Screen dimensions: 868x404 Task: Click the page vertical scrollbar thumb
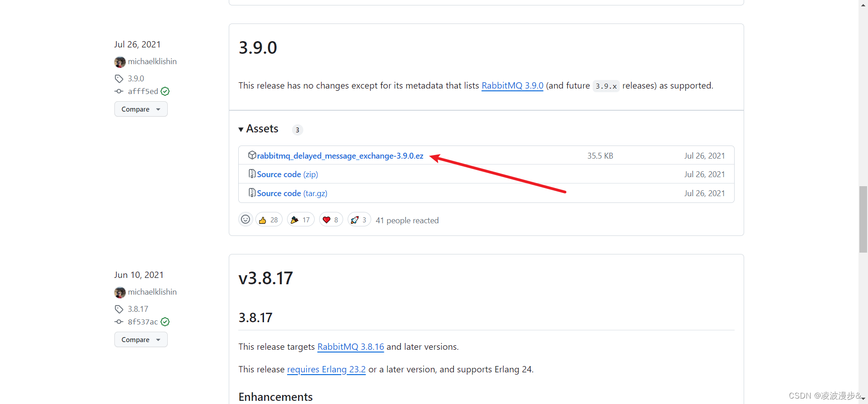[863, 219]
